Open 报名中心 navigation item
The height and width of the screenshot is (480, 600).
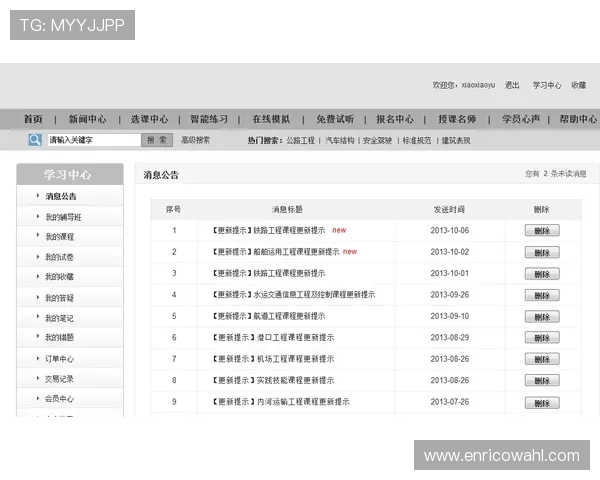395,119
